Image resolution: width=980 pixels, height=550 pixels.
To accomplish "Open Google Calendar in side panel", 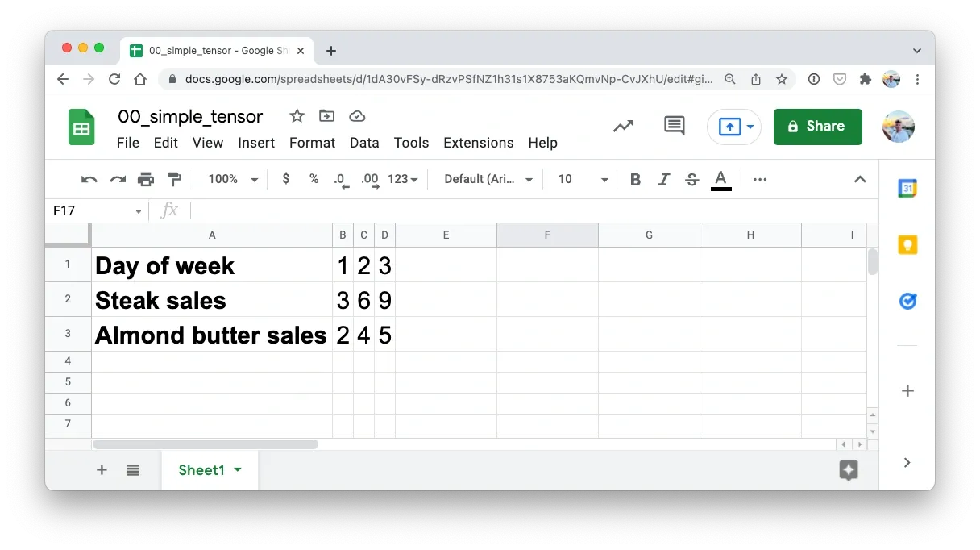I will coord(907,189).
